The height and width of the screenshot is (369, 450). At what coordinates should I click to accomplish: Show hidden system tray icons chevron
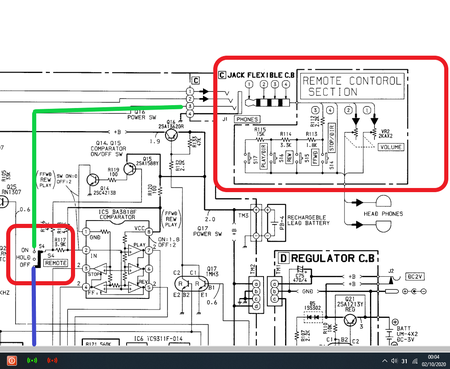(x=385, y=361)
